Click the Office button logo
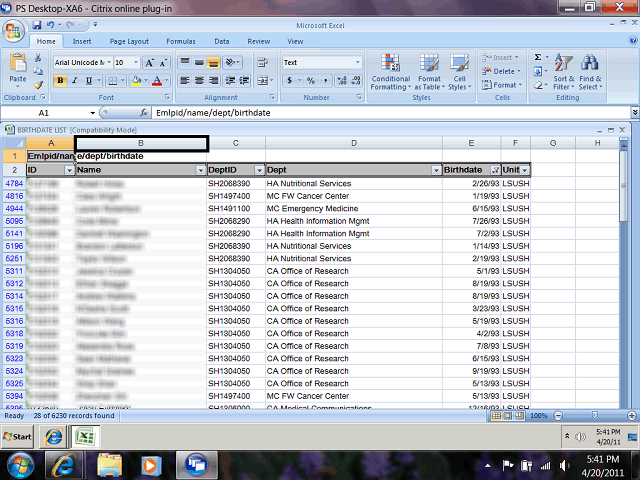Screen dimensions: 640x480 pyautogui.click(x=15, y=28)
